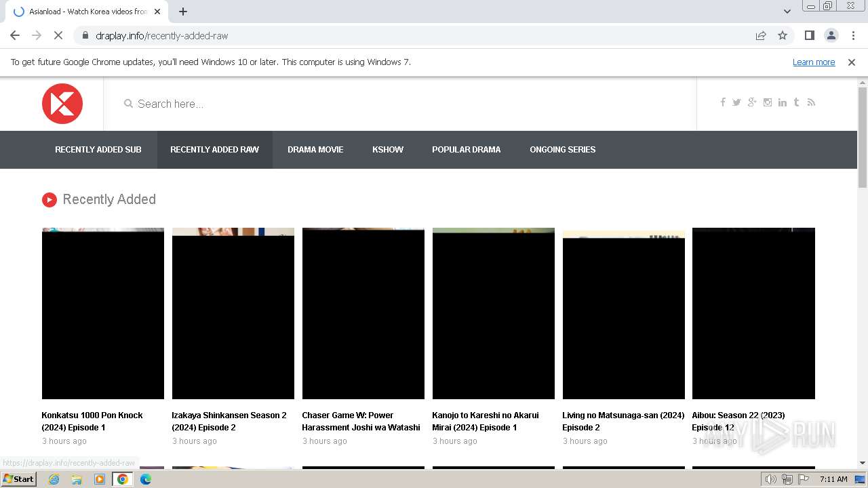This screenshot has width=868, height=488.
Task: Open the Facebook social icon
Action: point(723,102)
